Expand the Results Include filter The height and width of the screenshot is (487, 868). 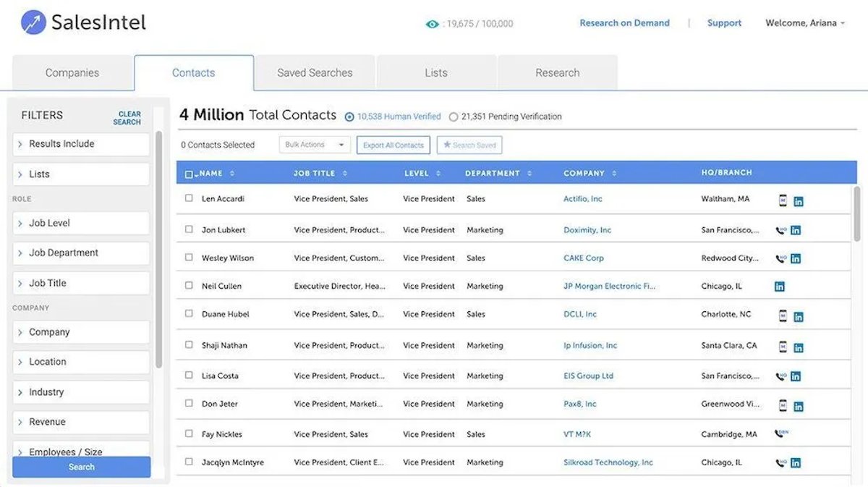click(x=81, y=144)
